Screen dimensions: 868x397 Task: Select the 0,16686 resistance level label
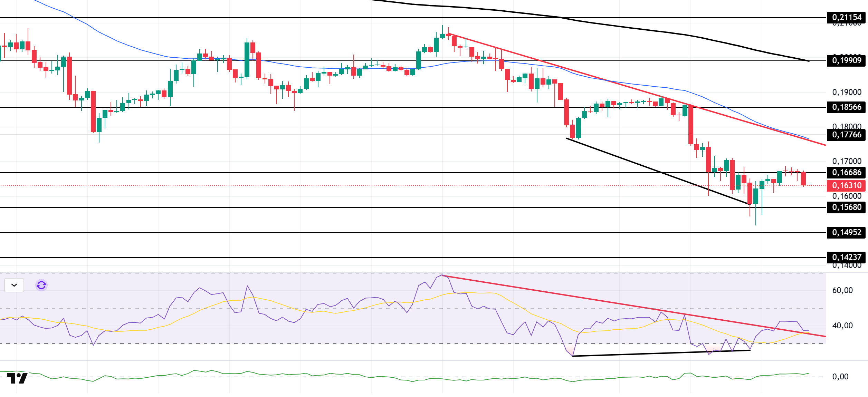click(846, 173)
